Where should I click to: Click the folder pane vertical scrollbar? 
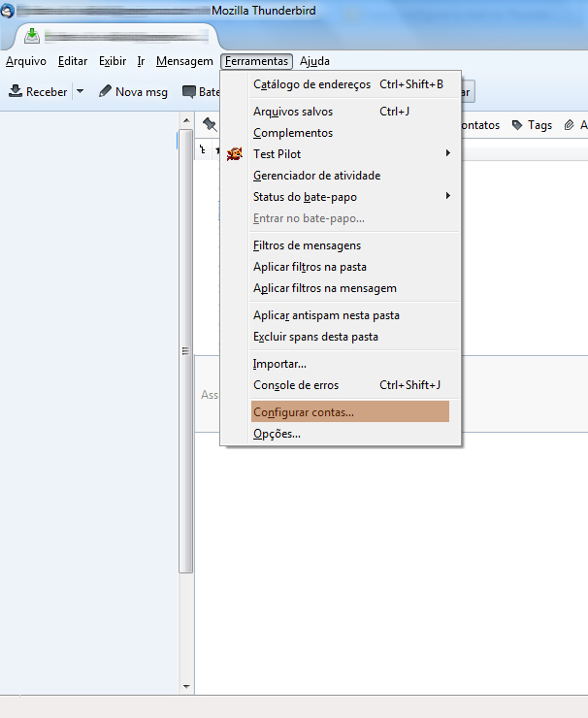click(x=186, y=388)
